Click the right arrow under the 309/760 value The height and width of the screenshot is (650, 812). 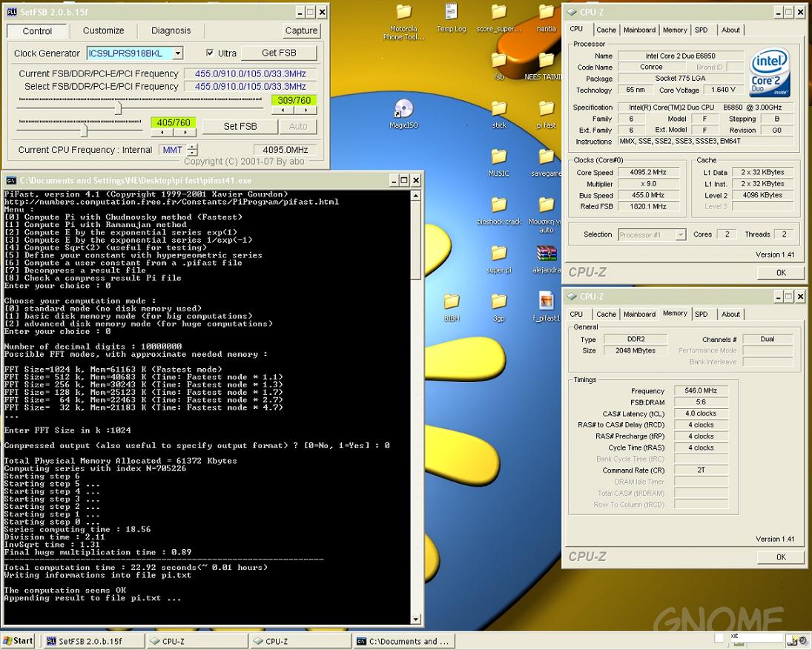(x=306, y=111)
